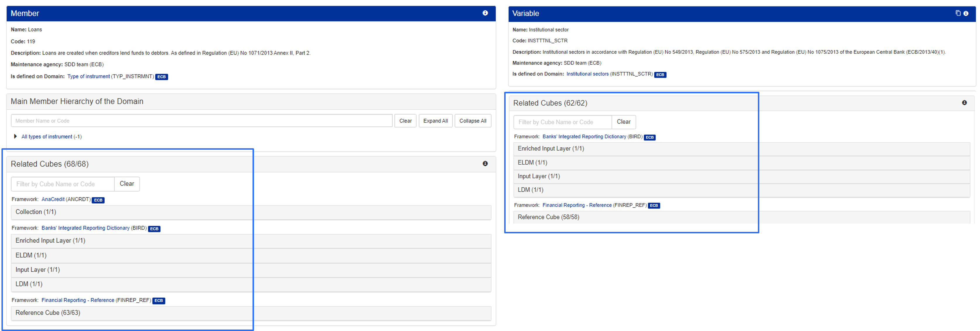Click info icon beside Related Cubes (68/68)
The height and width of the screenshot is (331, 980).
point(485,163)
